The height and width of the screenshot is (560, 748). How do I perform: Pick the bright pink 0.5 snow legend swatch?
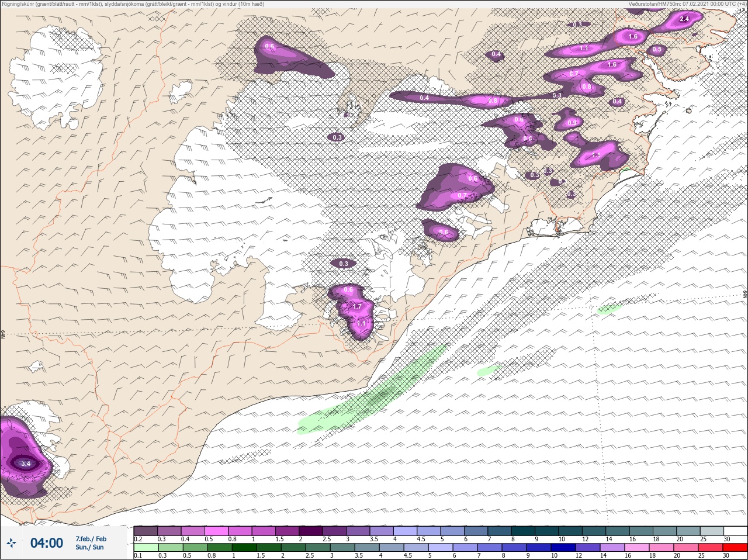pyautogui.click(x=217, y=531)
